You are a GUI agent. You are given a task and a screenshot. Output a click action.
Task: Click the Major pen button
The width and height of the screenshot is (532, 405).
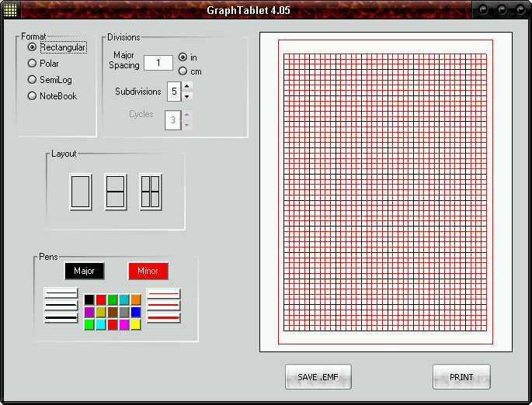tap(85, 271)
